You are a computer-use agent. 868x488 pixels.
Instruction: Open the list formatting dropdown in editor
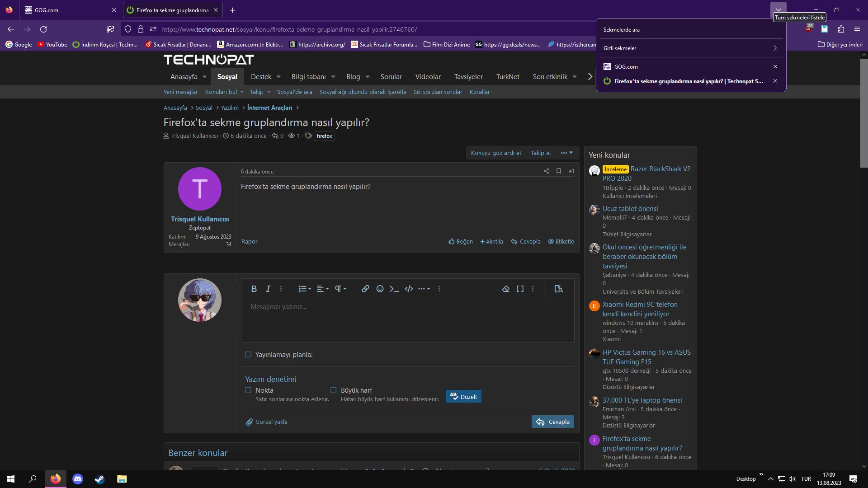(x=305, y=289)
